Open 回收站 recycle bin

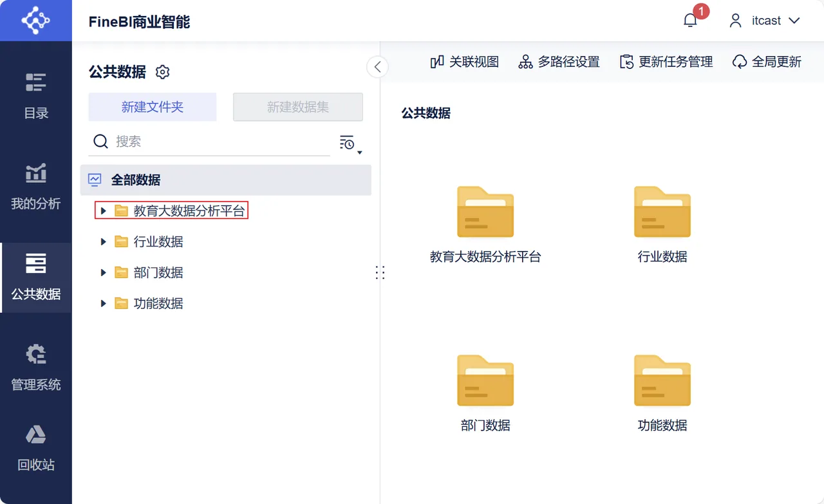(x=36, y=449)
